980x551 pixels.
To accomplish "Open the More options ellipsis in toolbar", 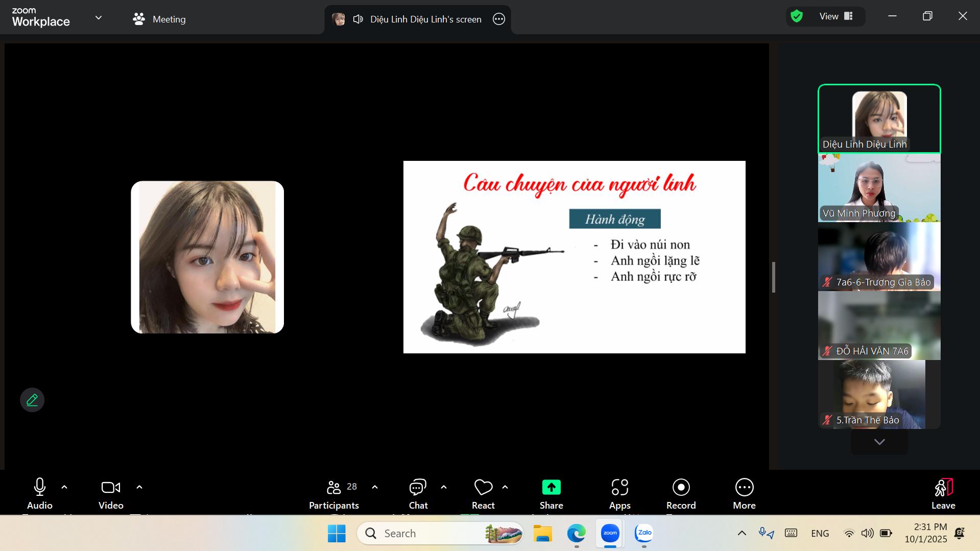I will 744,488.
